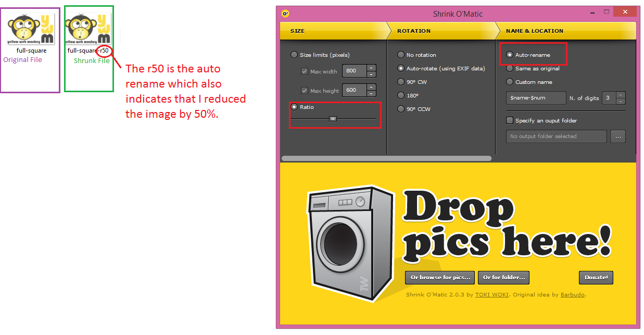644x335 pixels.
Task: Choose the 90° CCW rotation option
Action: [401, 109]
